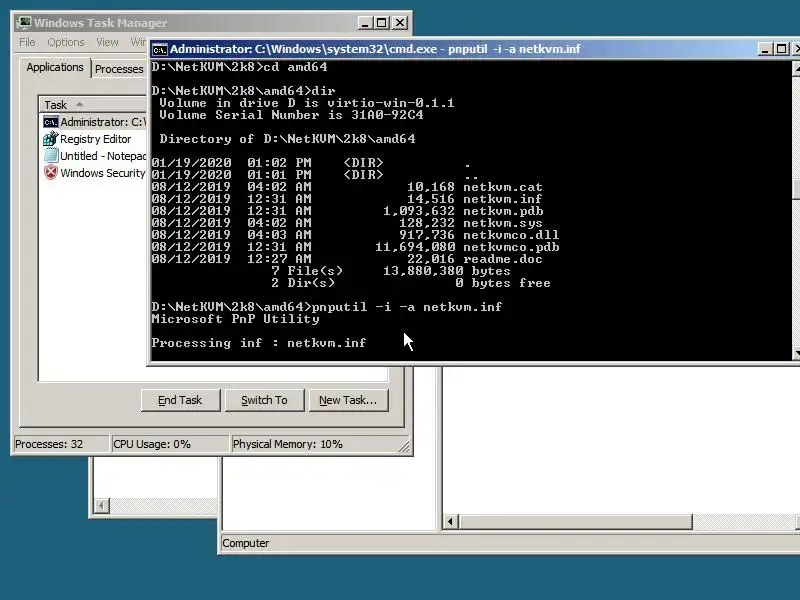Image resolution: width=800 pixels, height=600 pixels.
Task: Click the cmd window scroll up arrow
Action: point(796,68)
